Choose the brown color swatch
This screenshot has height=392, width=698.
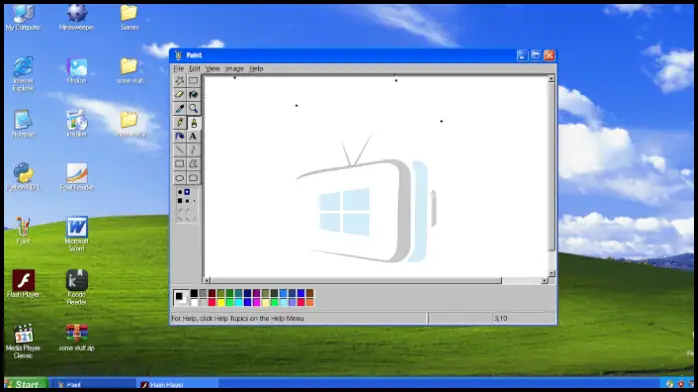tap(310, 293)
